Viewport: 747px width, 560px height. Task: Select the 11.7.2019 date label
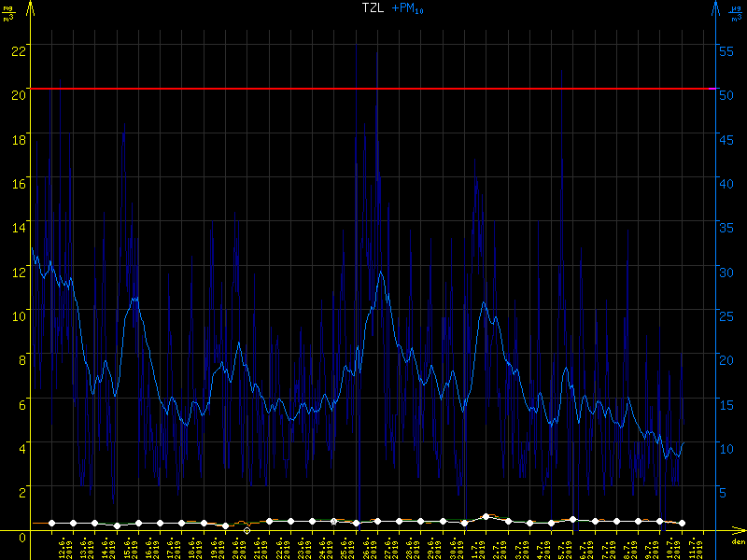693,547
